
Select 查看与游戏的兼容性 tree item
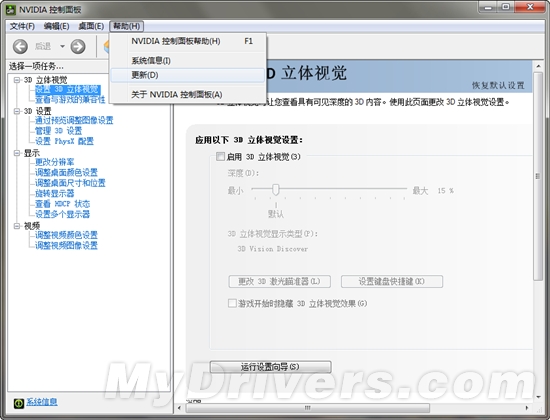coord(70,100)
